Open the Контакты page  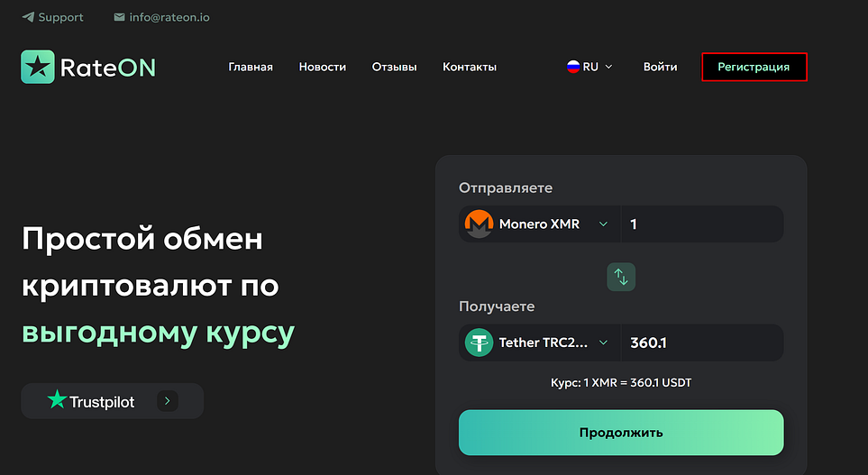coord(470,67)
